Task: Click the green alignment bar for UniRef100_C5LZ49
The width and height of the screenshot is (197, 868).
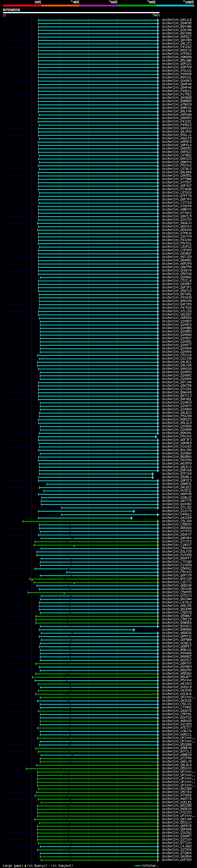Action: pyautogui.click(x=91, y=521)
